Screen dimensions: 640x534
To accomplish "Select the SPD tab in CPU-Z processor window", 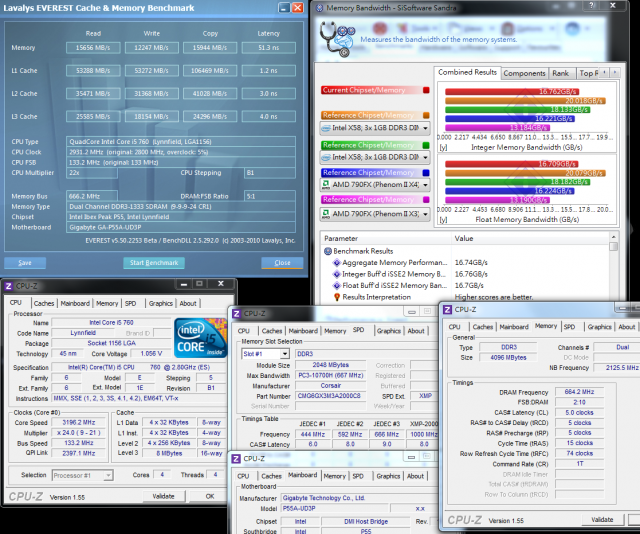I will click(x=131, y=303).
